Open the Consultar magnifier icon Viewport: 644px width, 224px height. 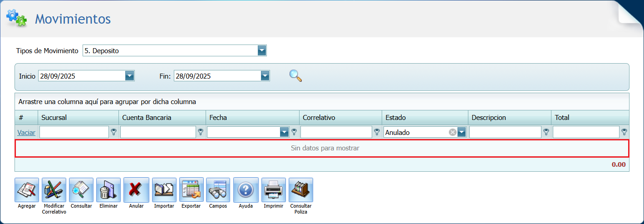click(x=81, y=190)
